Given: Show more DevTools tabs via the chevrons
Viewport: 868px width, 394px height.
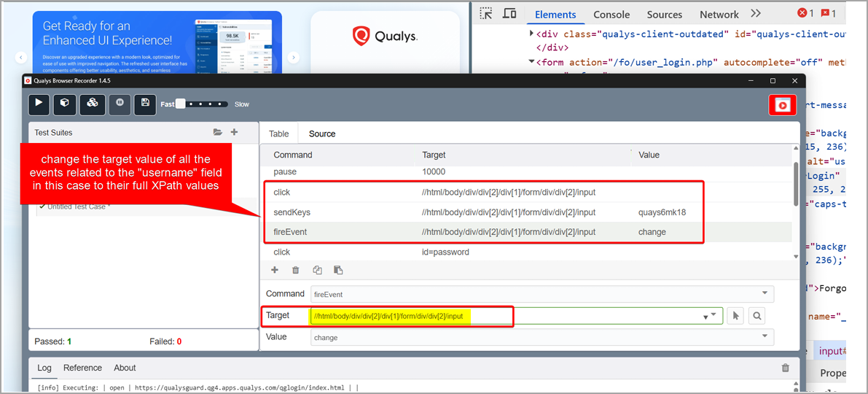Looking at the screenshot, I should click(756, 14).
